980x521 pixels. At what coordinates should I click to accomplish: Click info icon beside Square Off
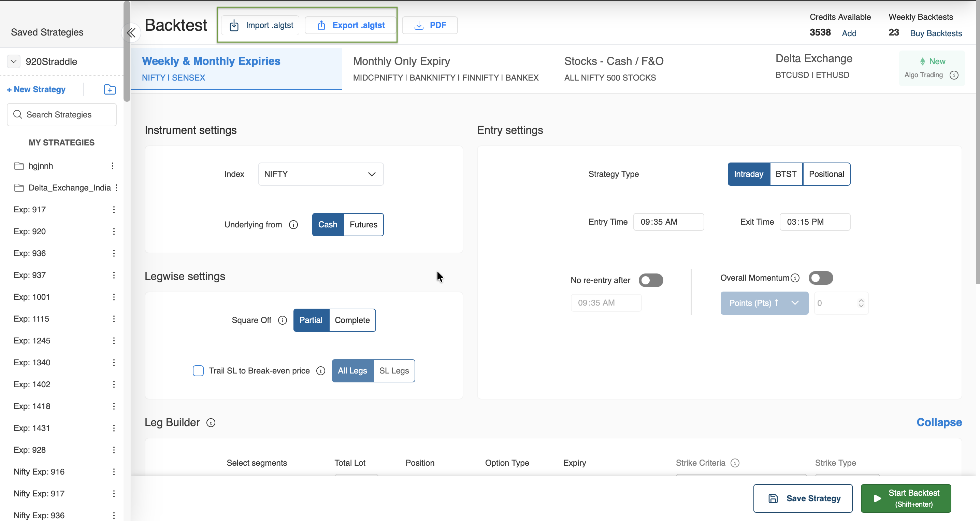click(x=282, y=320)
